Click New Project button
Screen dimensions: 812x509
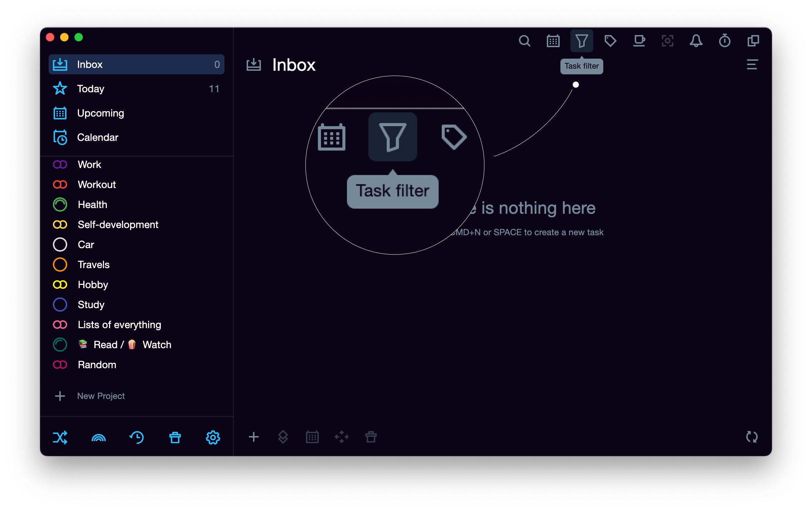[x=100, y=396]
